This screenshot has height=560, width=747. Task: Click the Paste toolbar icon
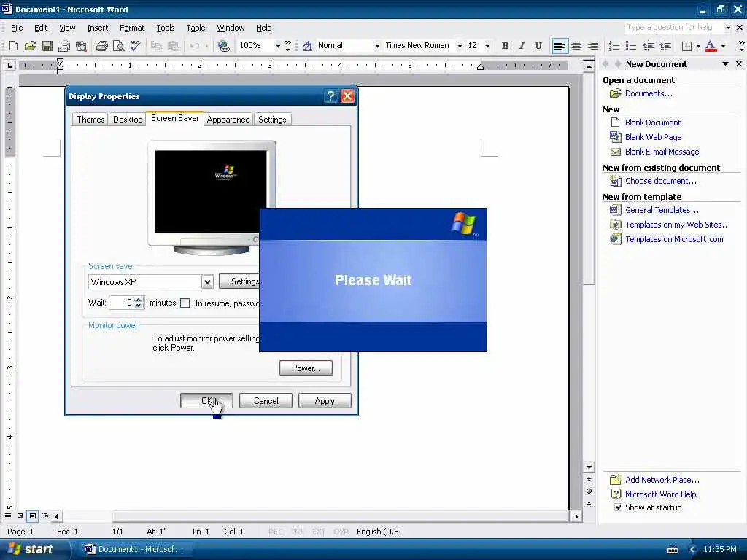(x=174, y=46)
